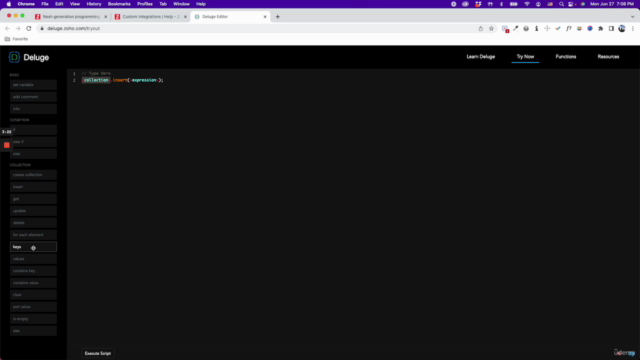The width and height of the screenshot is (640, 360).
Task: Select the Deluge Editor browser tab
Action: (x=231, y=17)
